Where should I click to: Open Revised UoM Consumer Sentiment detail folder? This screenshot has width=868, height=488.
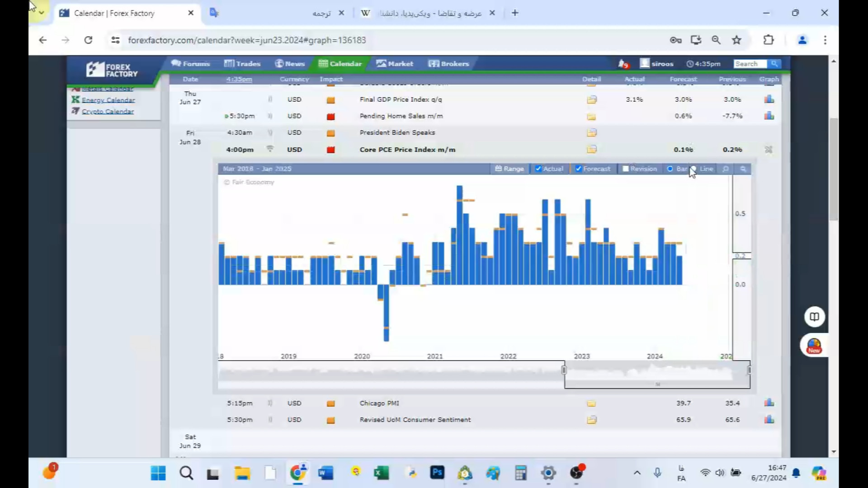(x=592, y=420)
